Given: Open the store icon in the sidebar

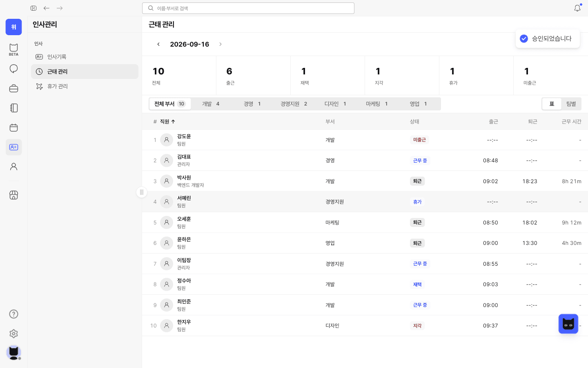Looking at the screenshot, I should 13,195.
